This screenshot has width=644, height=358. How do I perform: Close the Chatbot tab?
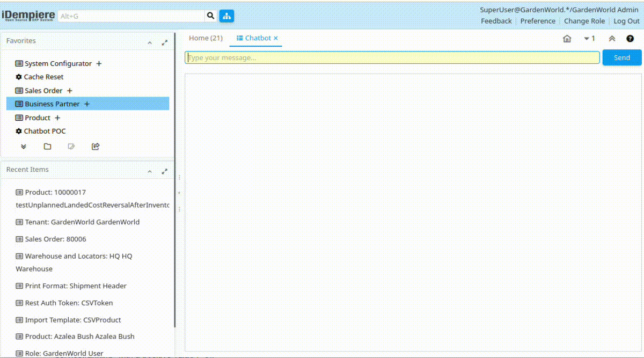click(x=276, y=38)
